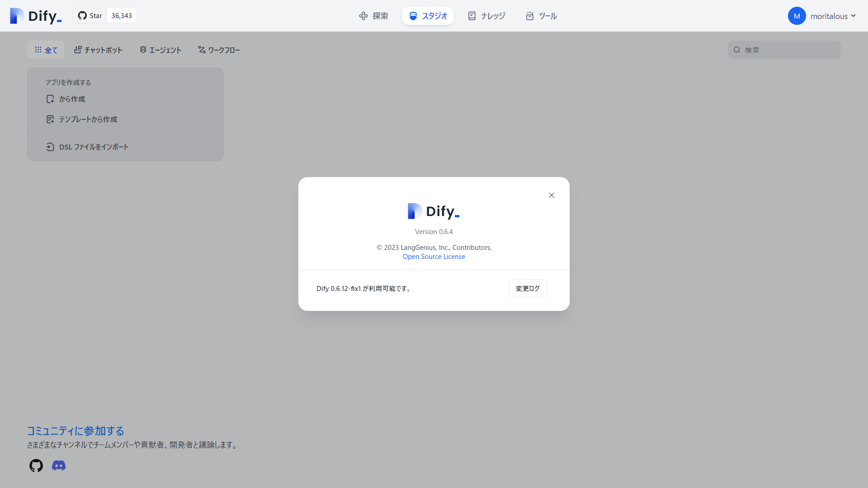This screenshot has height=488, width=868.
Task: Open the Discord community icon
Action: (59, 465)
